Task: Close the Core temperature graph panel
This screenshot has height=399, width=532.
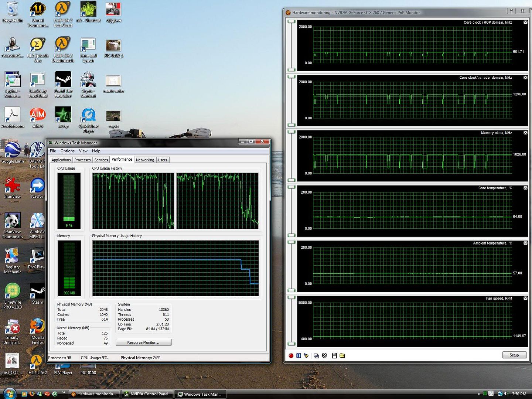Action: pyautogui.click(x=525, y=188)
